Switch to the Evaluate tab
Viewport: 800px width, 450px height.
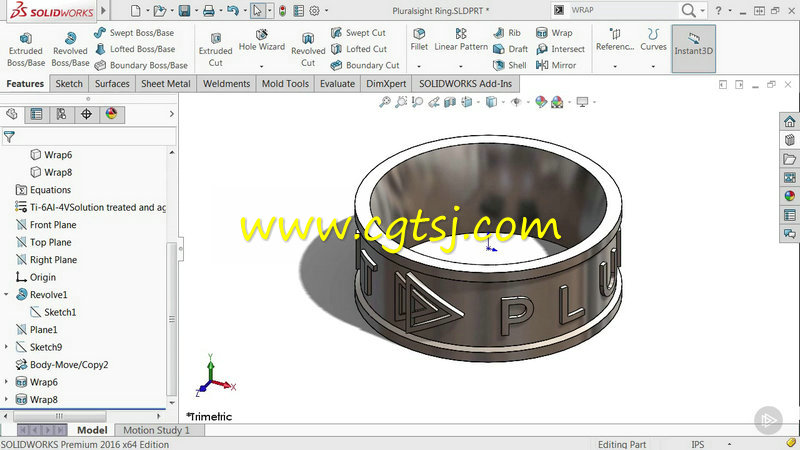(x=337, y=84)
